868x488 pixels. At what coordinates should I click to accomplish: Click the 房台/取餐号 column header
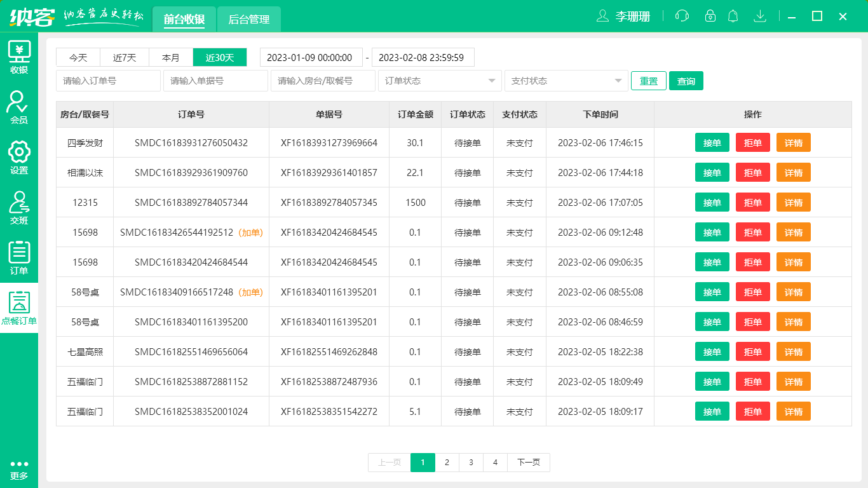(85, 114)
